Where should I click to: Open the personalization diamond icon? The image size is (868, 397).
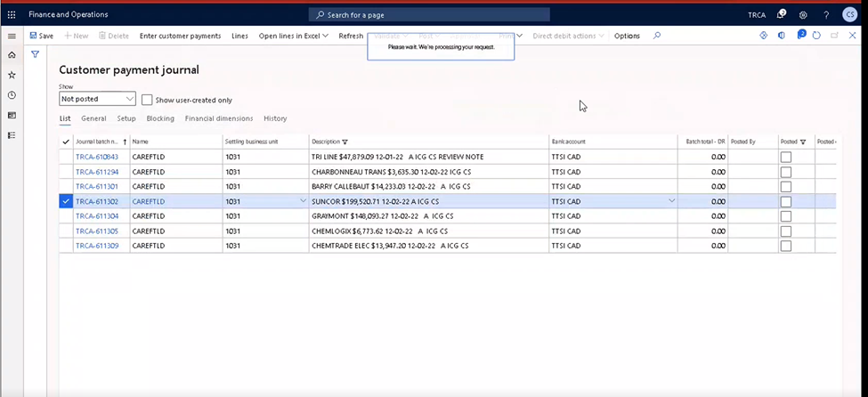click(763, 36)
